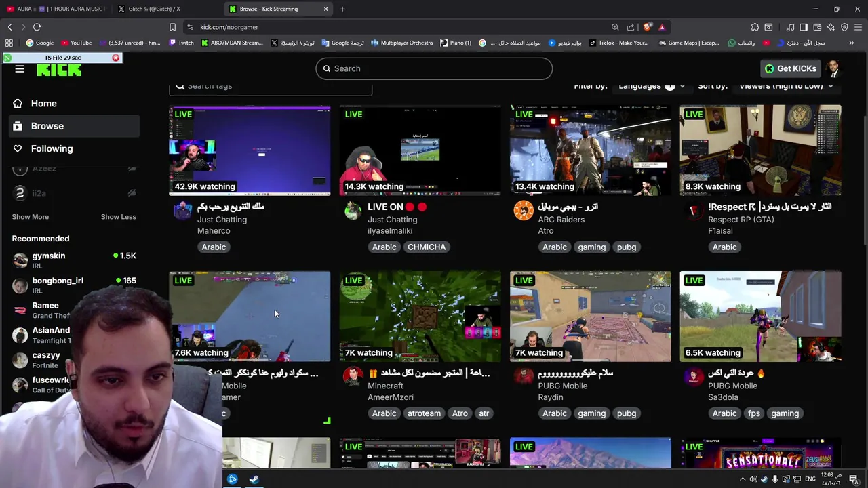The width and height of the screenshot is (868, 488).
Task: Expand hidden bookmarks chevron
Action: [852, 43]
